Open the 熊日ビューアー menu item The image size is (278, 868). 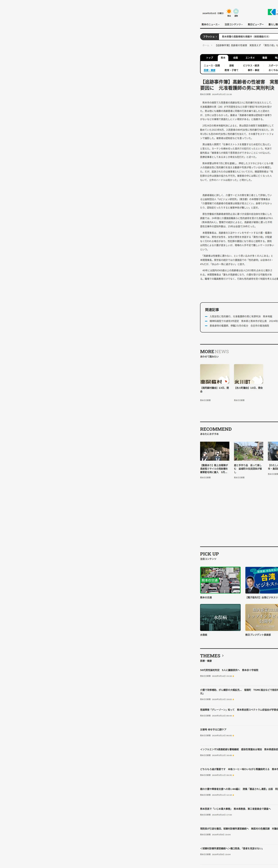point(255,25)
